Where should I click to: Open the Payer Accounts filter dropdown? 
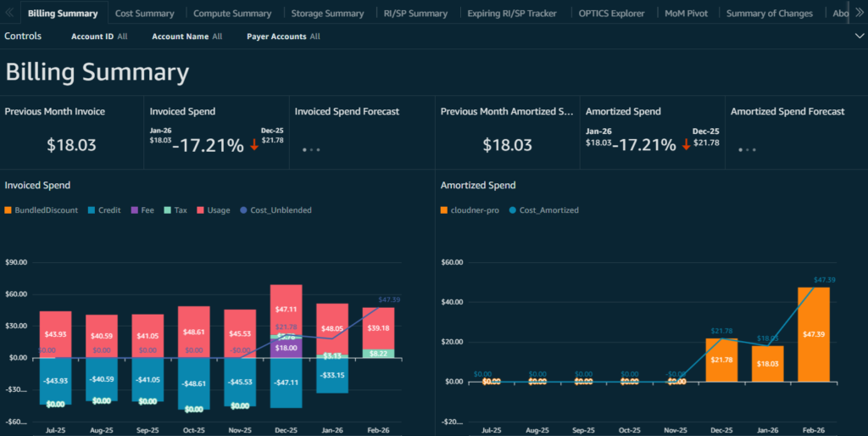point(283,36)
